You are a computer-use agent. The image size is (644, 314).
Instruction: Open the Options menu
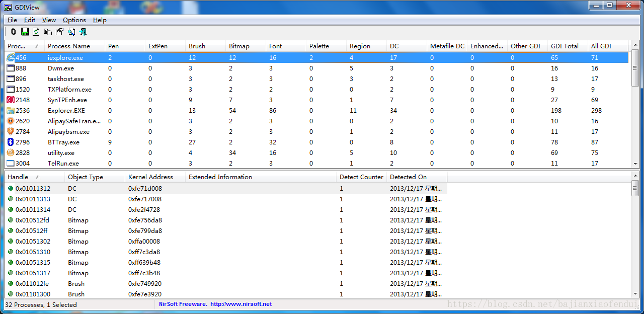pyautogui.click(x=74, y=20)
